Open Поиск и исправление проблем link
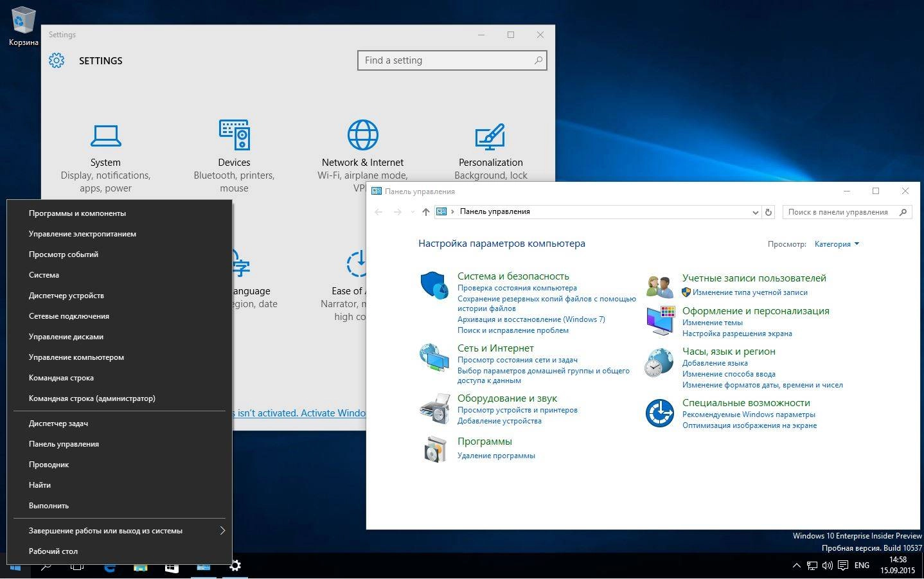The image size is (924, 579). click(x=513, y=330)
